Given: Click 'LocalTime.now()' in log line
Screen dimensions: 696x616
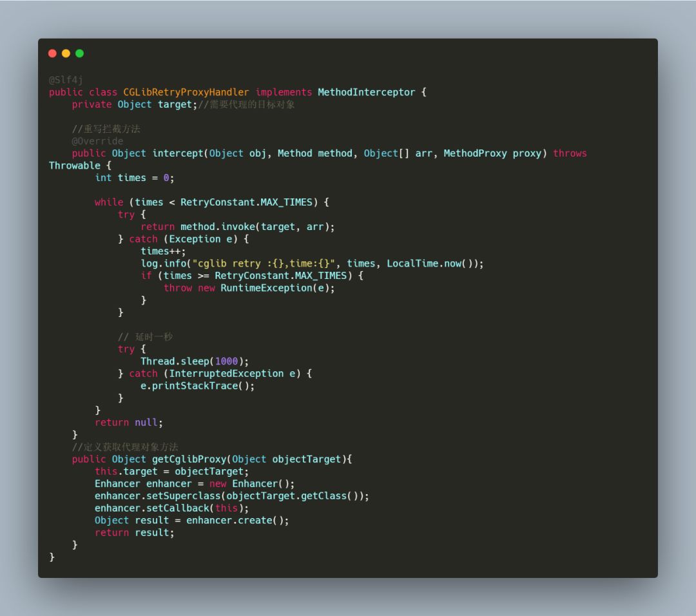Looking at the screenshot, I should click(x=432, y=264).
